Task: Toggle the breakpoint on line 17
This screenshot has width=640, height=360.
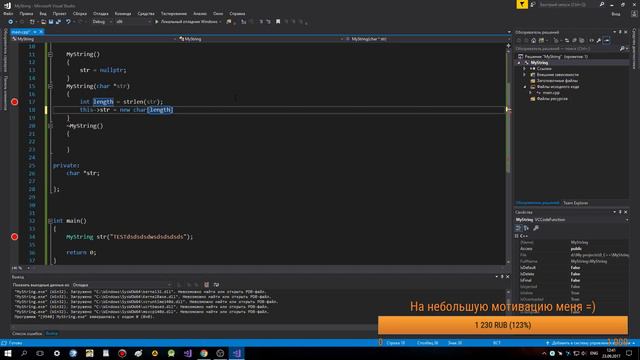Action: pyautogui.click(x=15, y=102)
